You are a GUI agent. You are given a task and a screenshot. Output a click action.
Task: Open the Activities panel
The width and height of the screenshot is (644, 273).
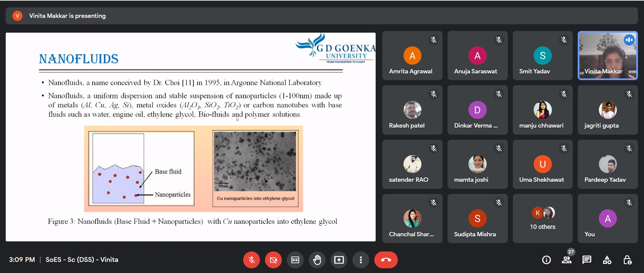coord(607,260)
